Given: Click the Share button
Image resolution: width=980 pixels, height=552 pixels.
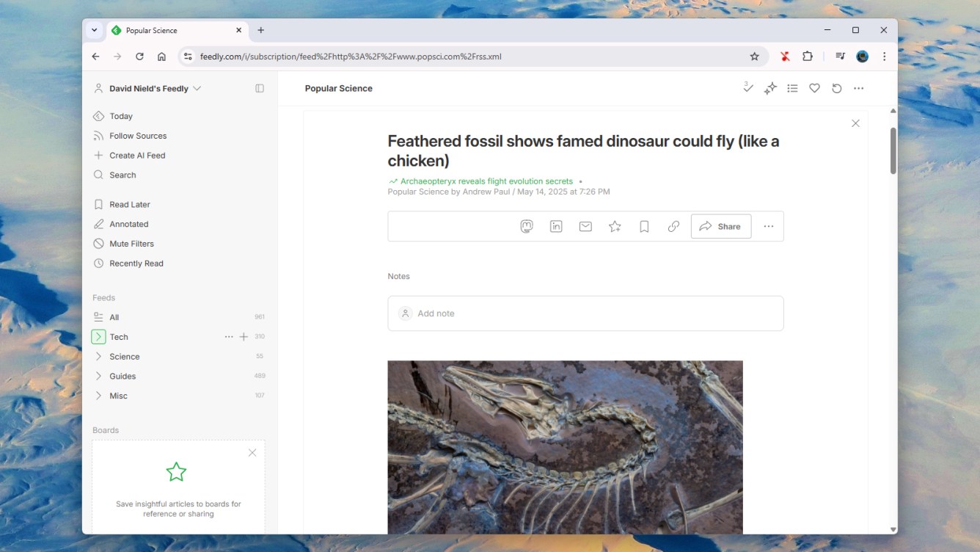Looking at the screenshot, I should (720, 226).
